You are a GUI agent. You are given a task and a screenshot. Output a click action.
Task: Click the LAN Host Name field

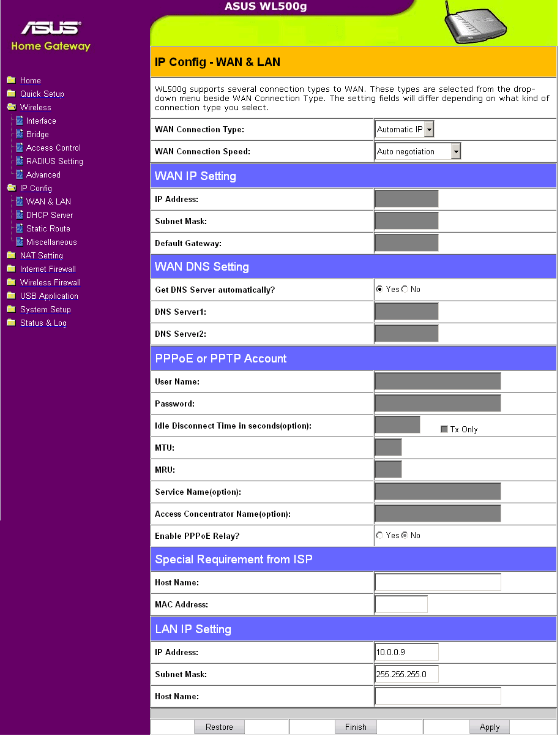point(438,696)
